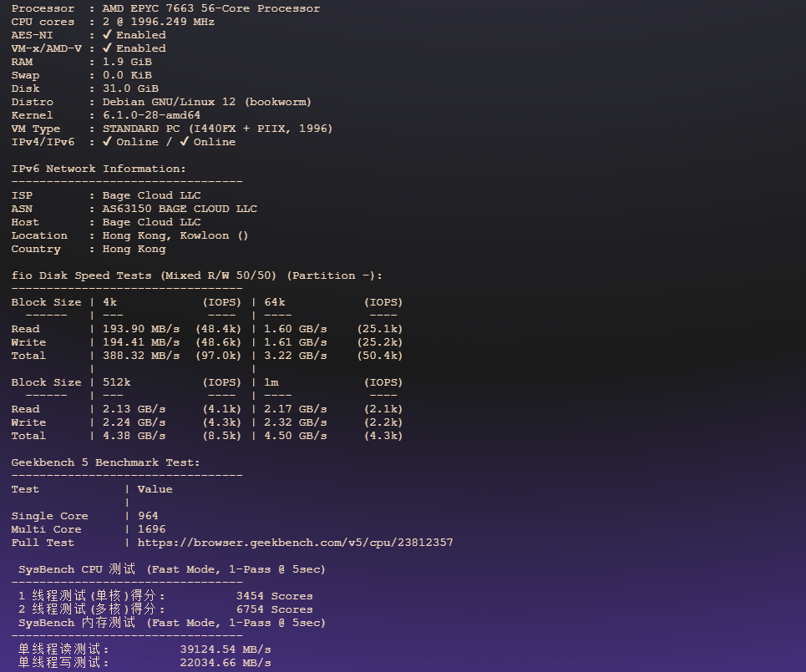Click the memory read speed 39124.54 MB/s
This screenshot has height=672, width=806.
tap(226, 649)
